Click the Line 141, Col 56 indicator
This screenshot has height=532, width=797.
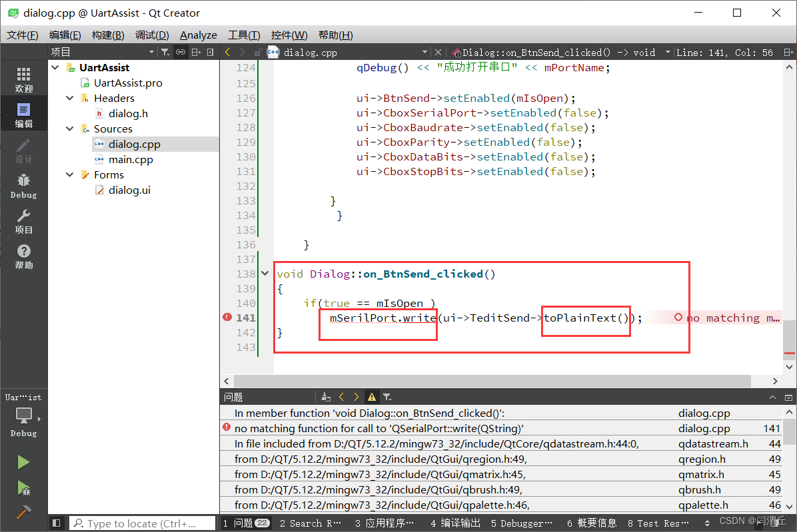(724, 53)
